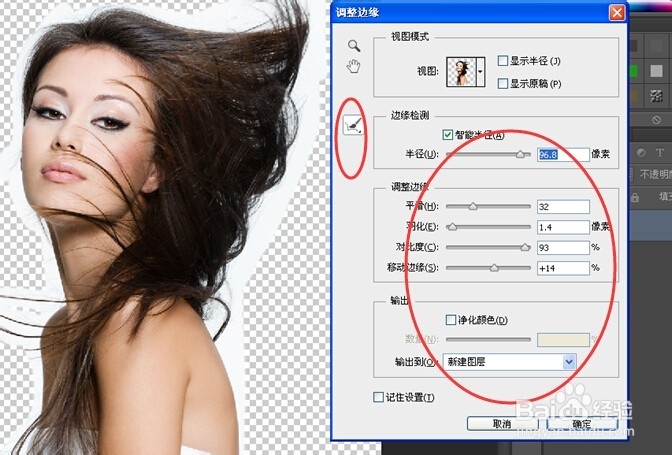This screenshot has width=672, height=455.
Task: Click the adjustment layer filter half-circle icon
Action: 641,153
